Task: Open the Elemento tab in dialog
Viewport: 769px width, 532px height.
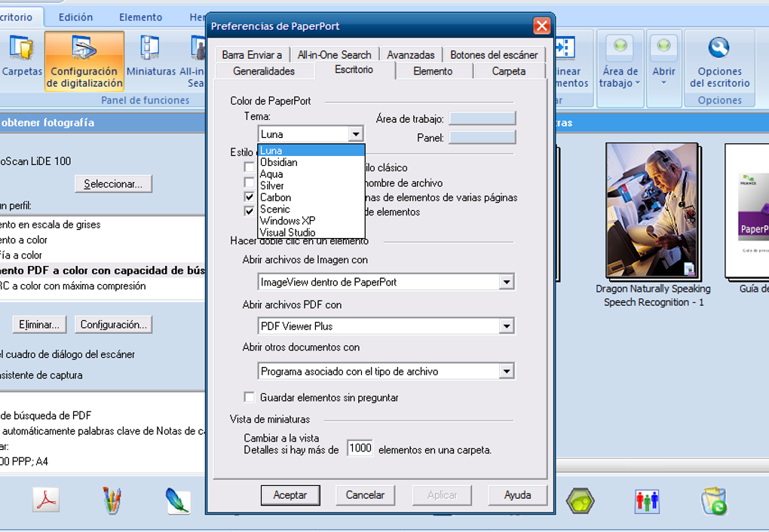Action: pos(433,71)
